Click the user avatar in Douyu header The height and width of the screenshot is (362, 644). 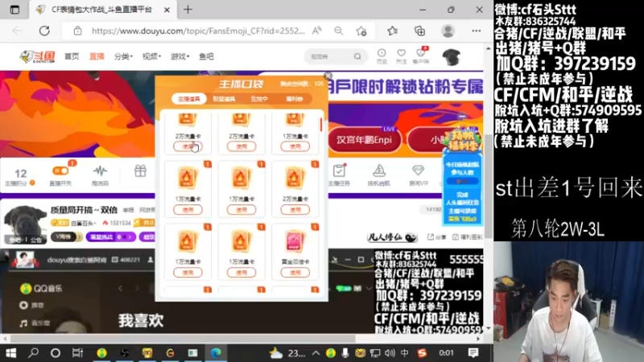point(451,56)
